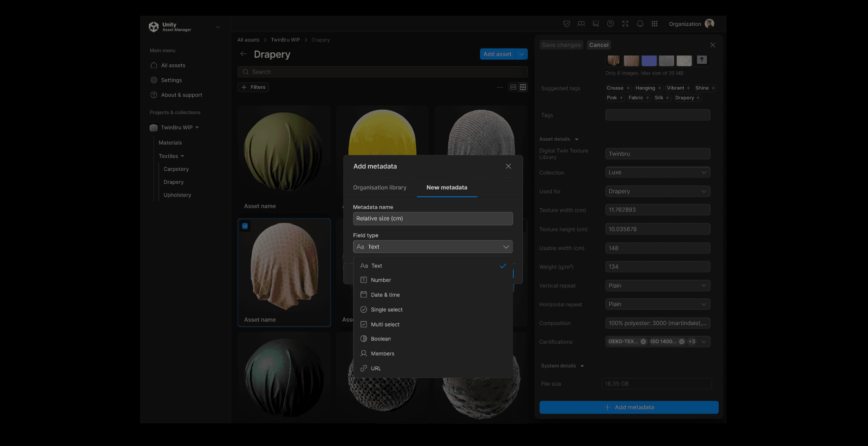Click the Metadata name input field
The width and height of the screenshot is (868, 446).
(x=433, y=219)
